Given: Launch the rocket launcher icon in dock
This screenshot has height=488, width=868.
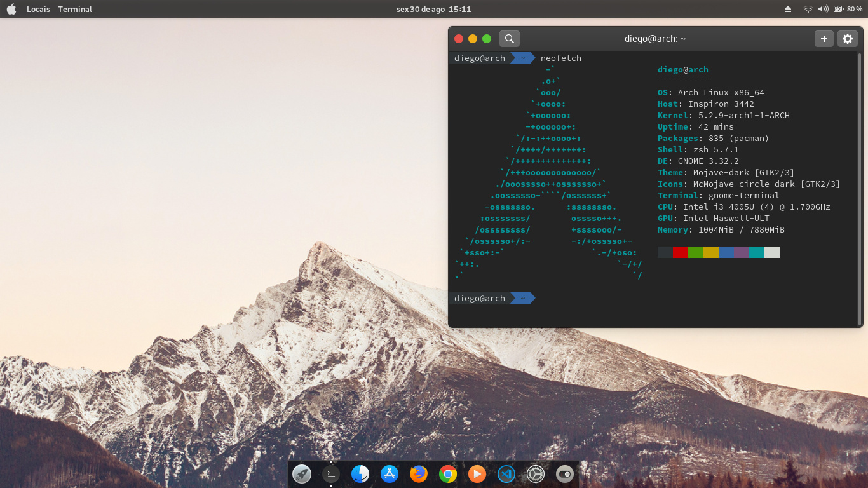Looking at the screenshot, I should click(302, 474).
